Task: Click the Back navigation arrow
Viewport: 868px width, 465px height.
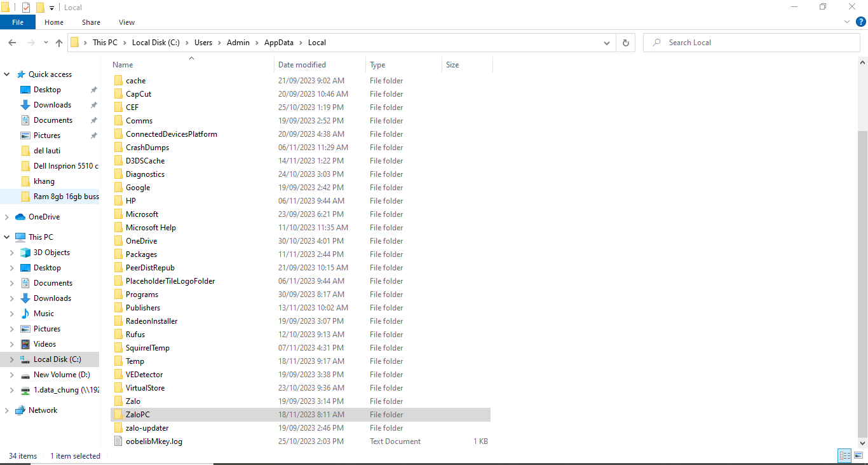Action: [12, 43]
